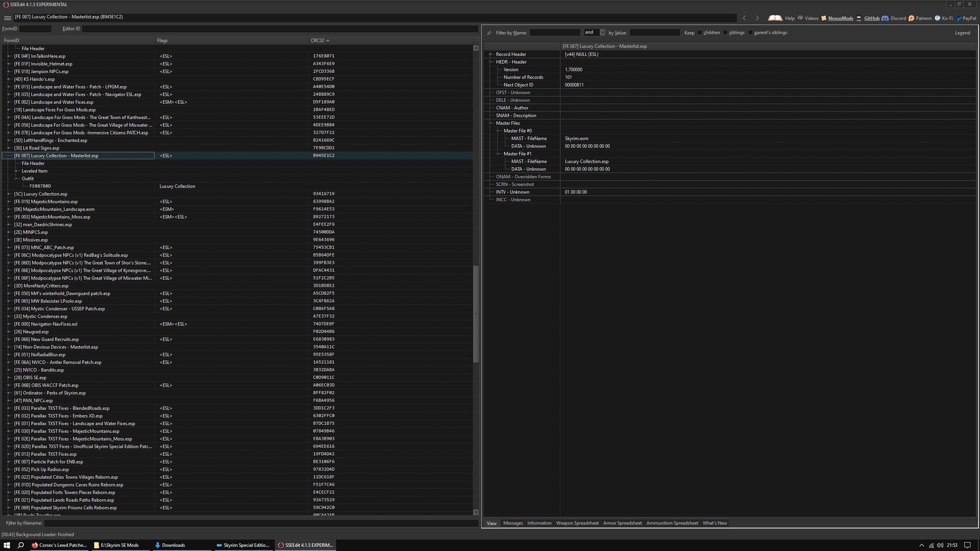Switch to the Messages tab
This screenshot has height=551, width=980.
(x=513, y=523)
